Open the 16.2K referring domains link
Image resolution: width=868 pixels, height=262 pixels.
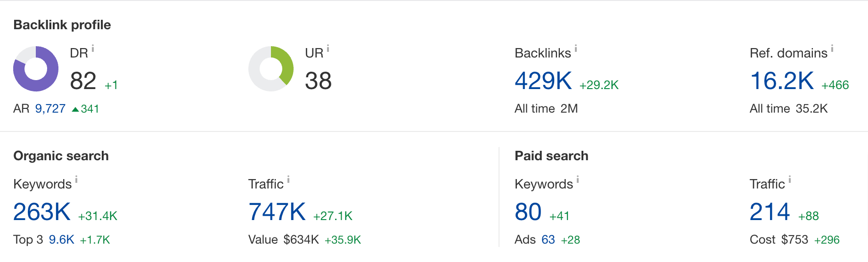pos(781,81)
